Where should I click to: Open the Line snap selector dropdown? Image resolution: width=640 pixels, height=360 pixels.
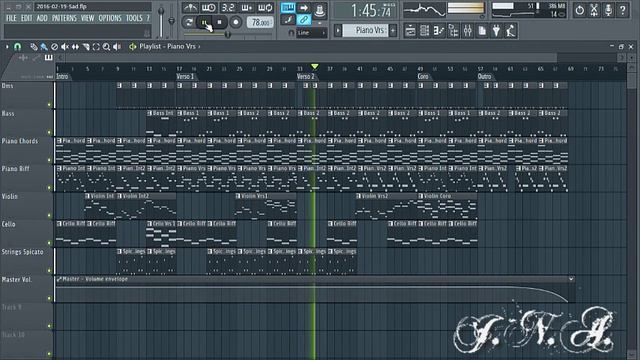311,33
